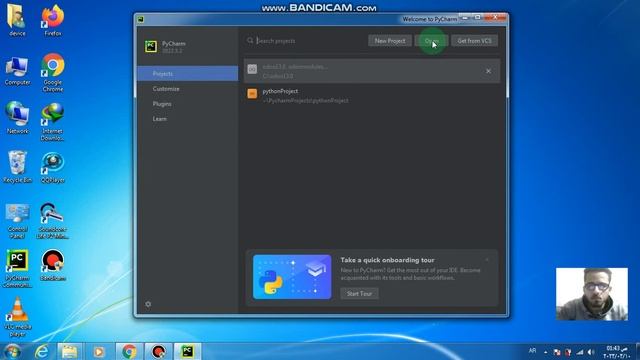Click the gray icon of first recent project

pos(252,69)
